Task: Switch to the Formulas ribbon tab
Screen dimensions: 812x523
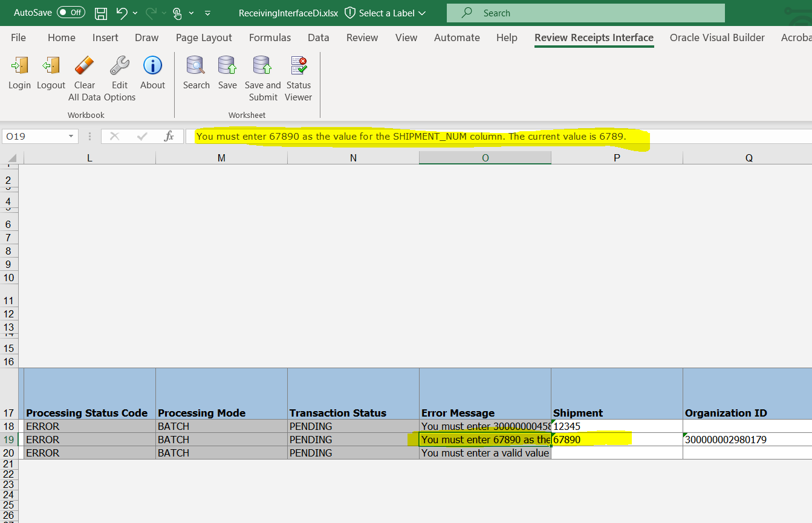Action: pos(270,37)
